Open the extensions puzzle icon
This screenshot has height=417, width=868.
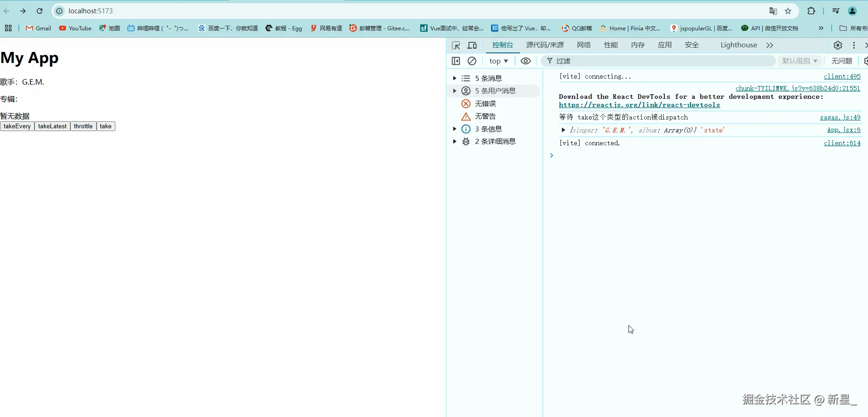click(811, 11)
